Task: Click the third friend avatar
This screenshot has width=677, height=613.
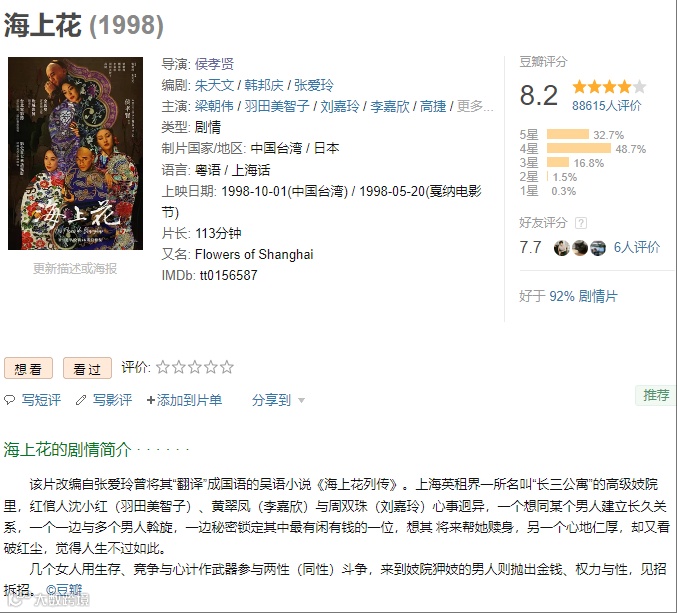Action: (x=598, y=248)
